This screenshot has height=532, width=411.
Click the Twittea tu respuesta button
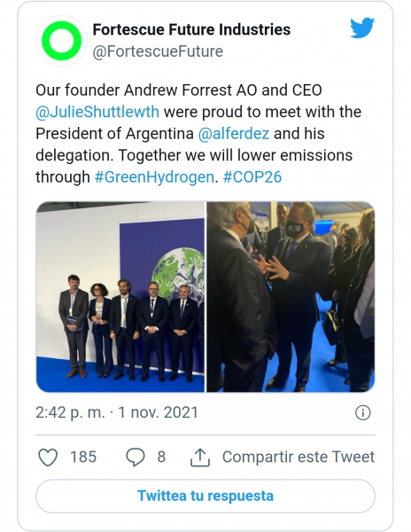[205, 496]
